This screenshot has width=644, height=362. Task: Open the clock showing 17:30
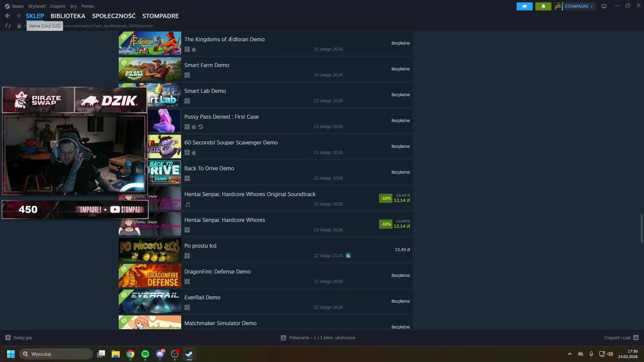click(628, 354)
